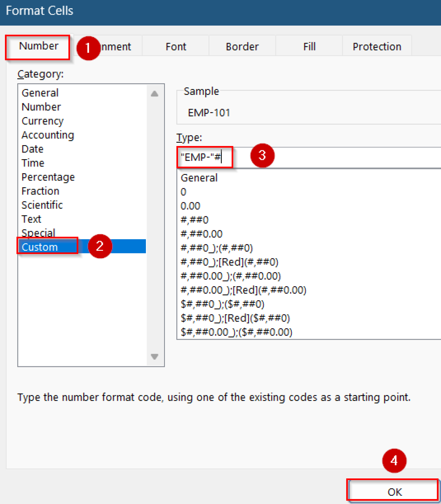This screenshot has height=504, width=441.
Task: Select the Accounting category
Action: tap(48, 135)
